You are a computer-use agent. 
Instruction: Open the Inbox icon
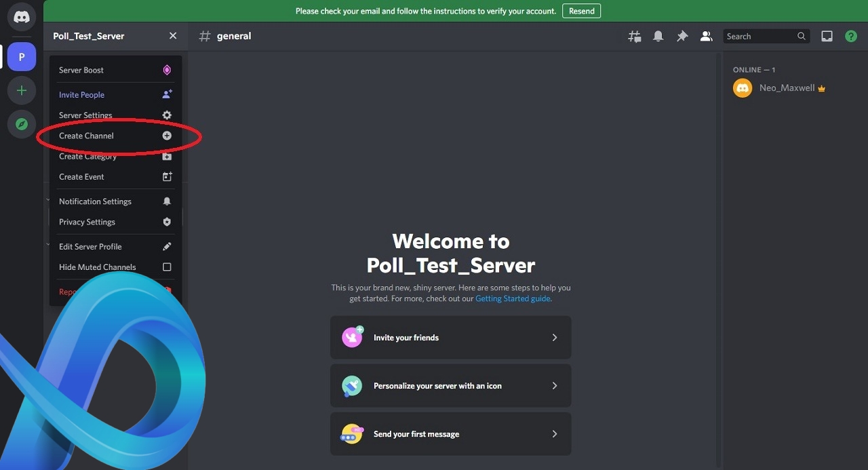[x=827, y=37]
